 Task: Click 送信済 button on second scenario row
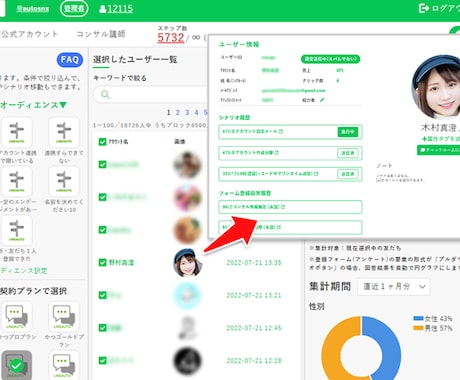(x=348, y=153)
